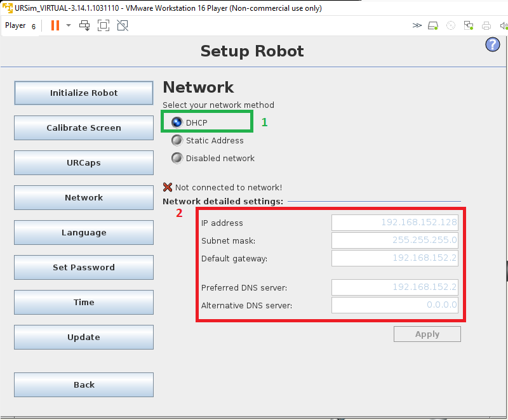Image resolution: width=508 pixels, height=420 pixels.
Task: Click the Back button
Action: pyautogui.click(x=84, y=384)
